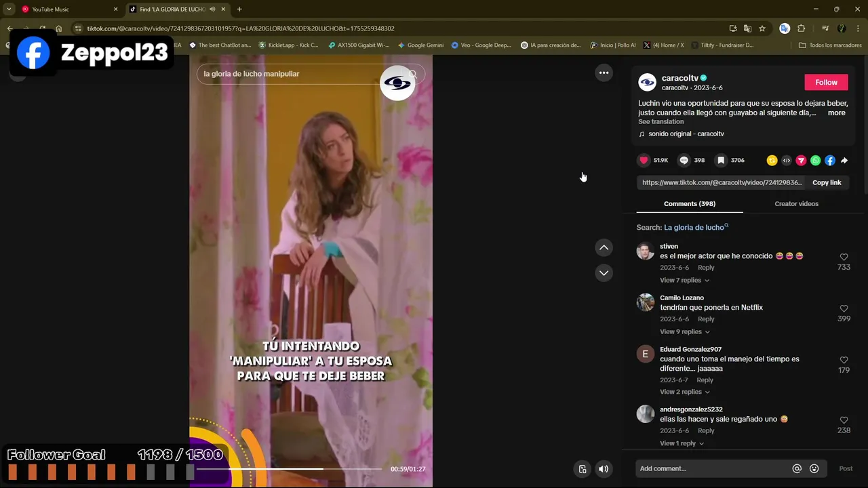Expand the 2 replies under Eduard Gonzalez907's comment
The image size is (868, 488).
(x=685, y=392)
